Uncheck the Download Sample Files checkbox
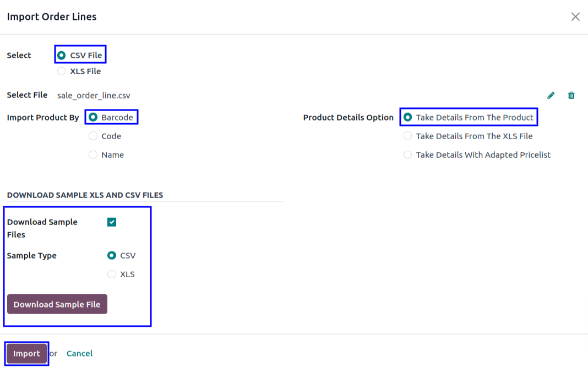 click(x=112, y=222)
